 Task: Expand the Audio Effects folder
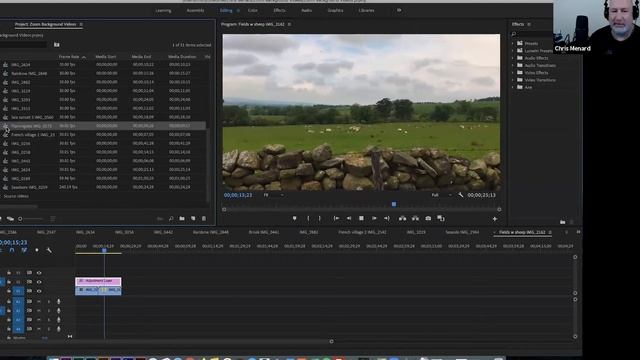coord(513,58)
